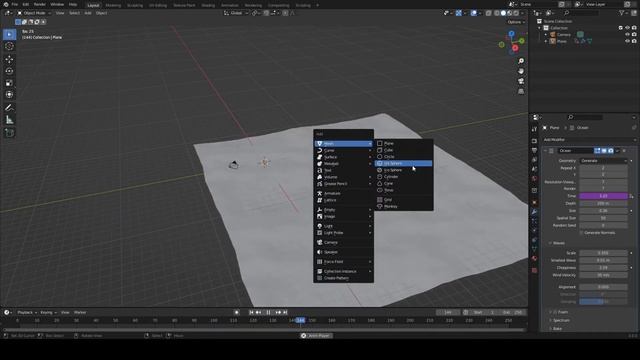Open the Particles properties tab icon
This screenshot has width=640, height=360.
(x=534, y=221)
